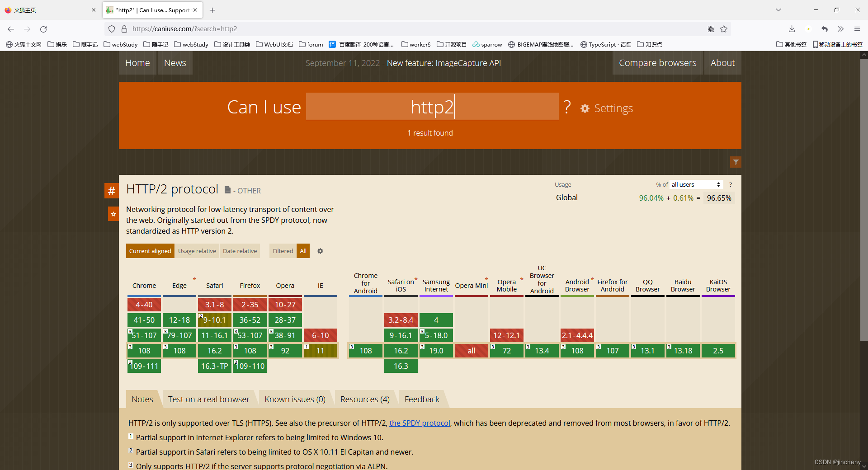
Task: Enable the Date relative view
Action: click(x=240, y=251)
